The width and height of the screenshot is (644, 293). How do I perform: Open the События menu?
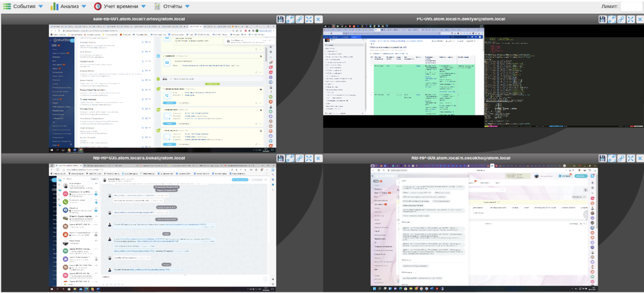pos(23,6)
